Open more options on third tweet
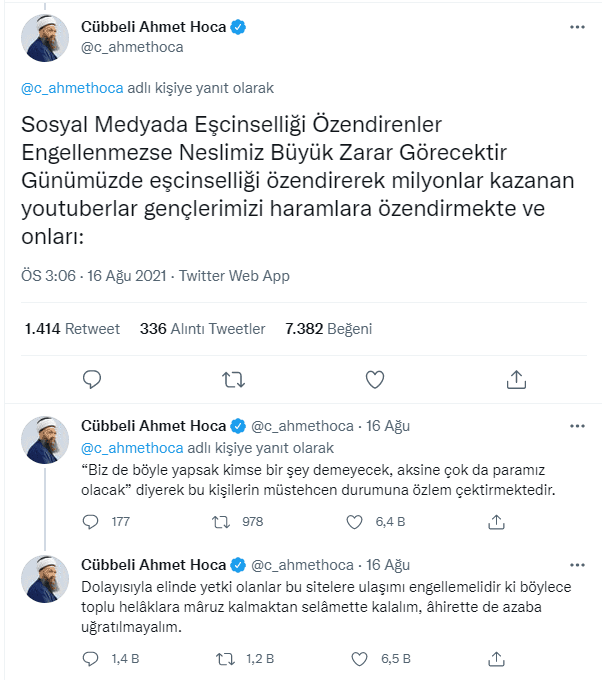 coord(577,564)
